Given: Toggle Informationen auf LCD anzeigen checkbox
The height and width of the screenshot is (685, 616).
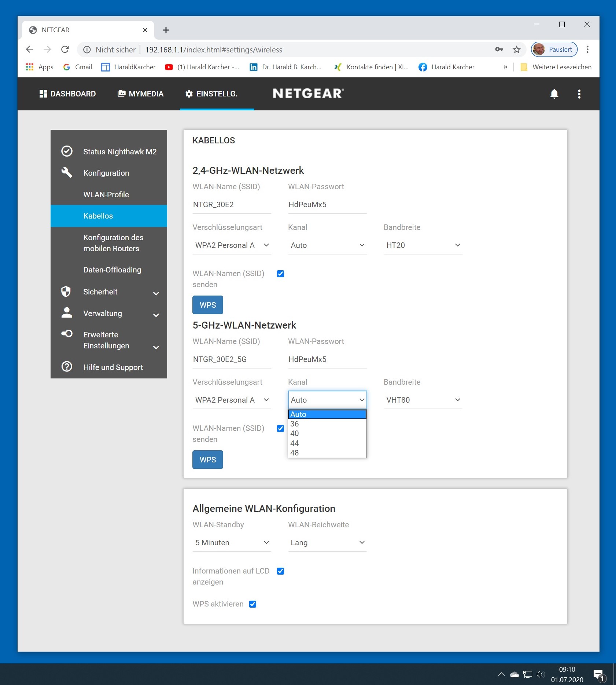Looking at the screenshot, I should pos(280,571).
